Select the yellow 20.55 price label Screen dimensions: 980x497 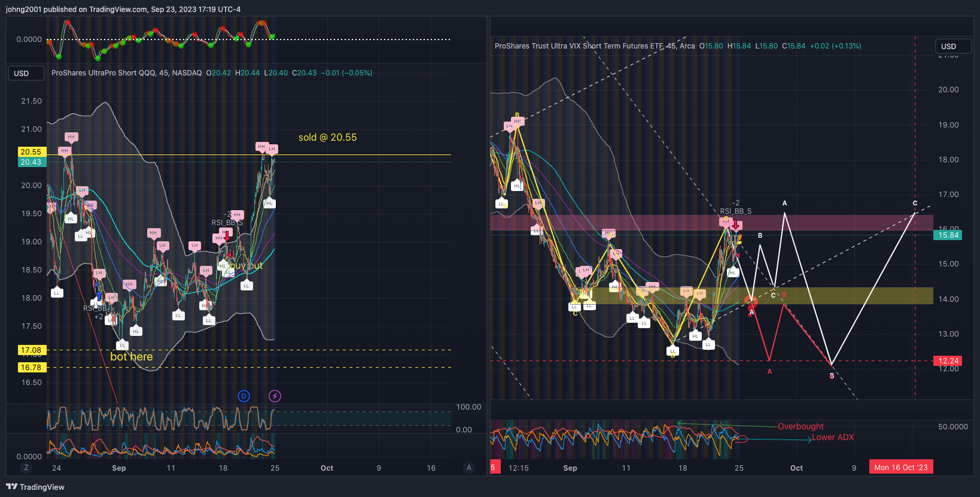tap(31, 152)
